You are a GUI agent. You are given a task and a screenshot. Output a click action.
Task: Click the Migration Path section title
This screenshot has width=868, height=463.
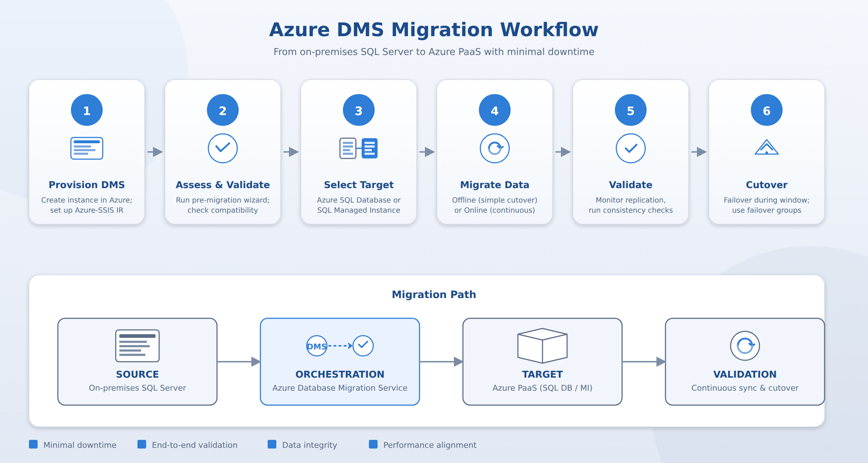[434, 294]
